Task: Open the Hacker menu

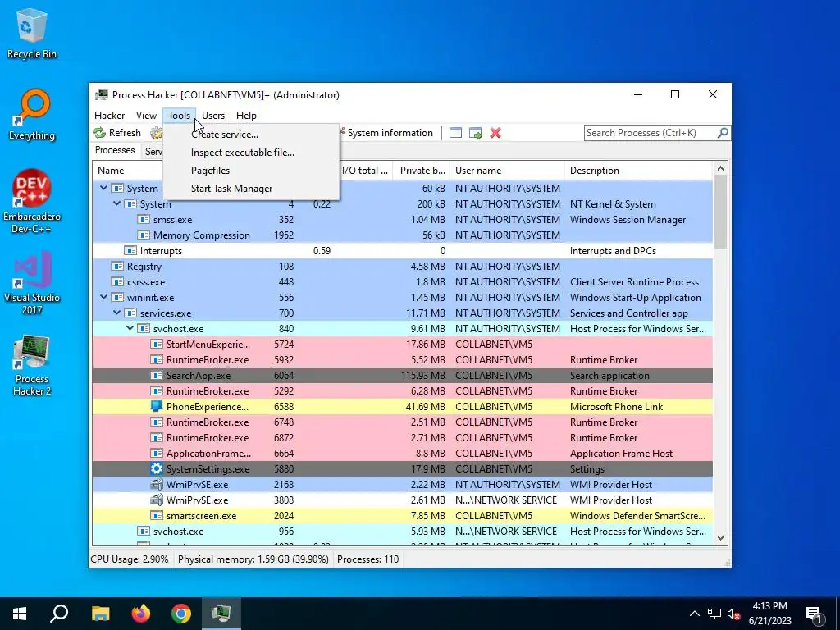Action: coord(109,115)
